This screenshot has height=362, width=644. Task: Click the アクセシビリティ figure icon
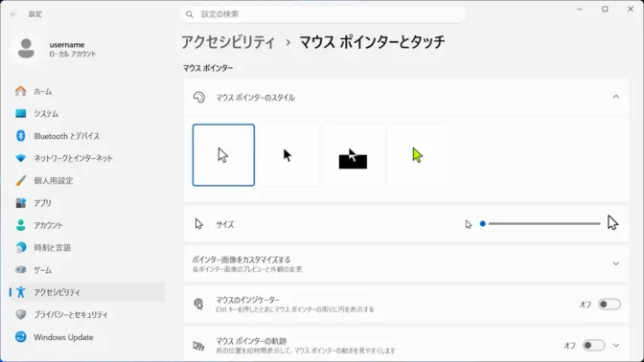coord(20,292)
